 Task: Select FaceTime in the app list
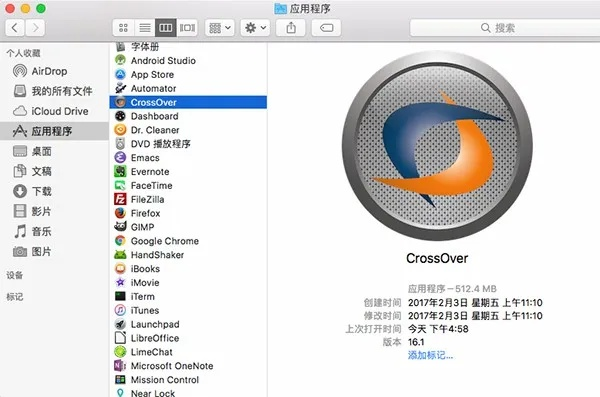(x=188, y=185)
